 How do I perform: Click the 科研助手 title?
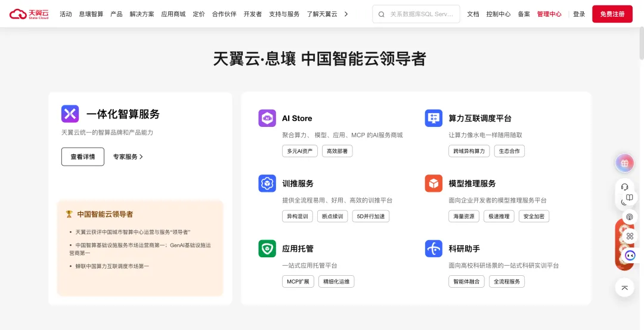coord(465,249)
